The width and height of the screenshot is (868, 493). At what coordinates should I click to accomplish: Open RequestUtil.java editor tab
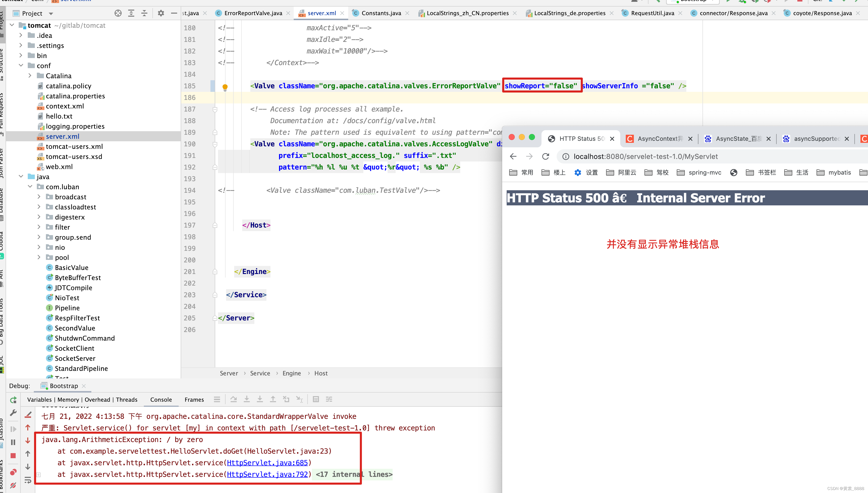(652, 13)
